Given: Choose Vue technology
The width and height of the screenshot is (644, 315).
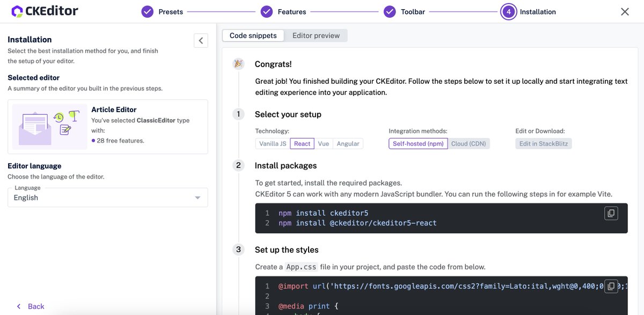Looking at the screenshot, I should pyautogui.click(x=323, y=144).
